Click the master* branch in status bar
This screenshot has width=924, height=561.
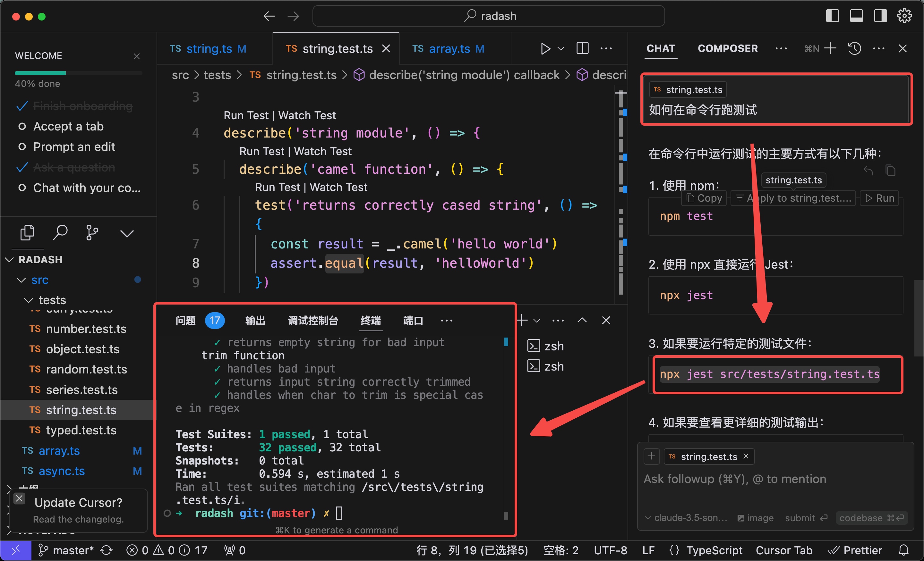[66, 550]
